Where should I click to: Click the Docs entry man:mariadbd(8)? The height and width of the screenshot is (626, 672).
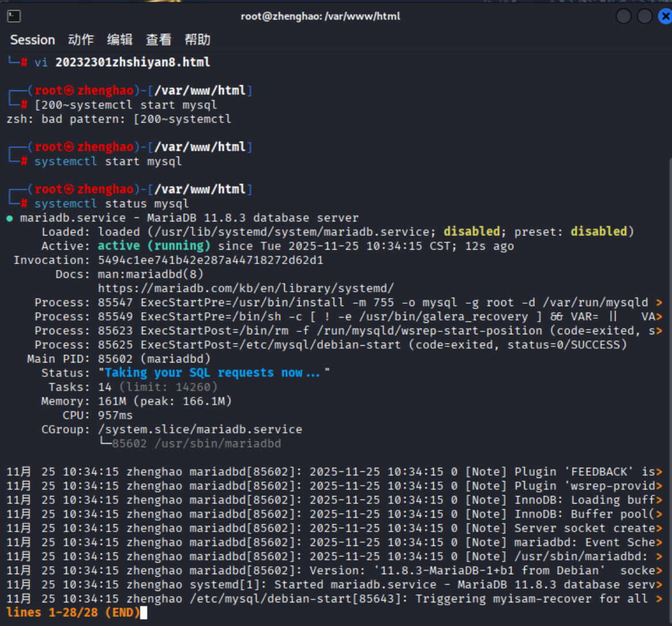[150, 274]
